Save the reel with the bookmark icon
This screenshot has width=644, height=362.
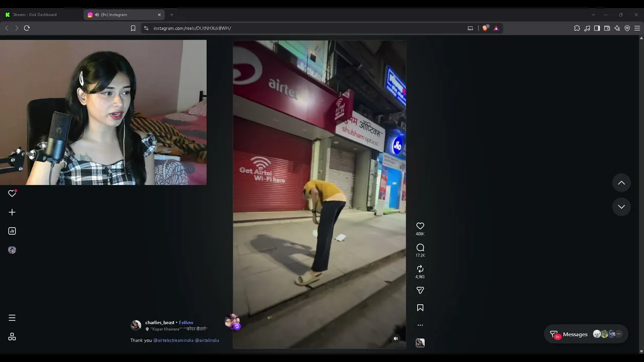pos(420,308)
